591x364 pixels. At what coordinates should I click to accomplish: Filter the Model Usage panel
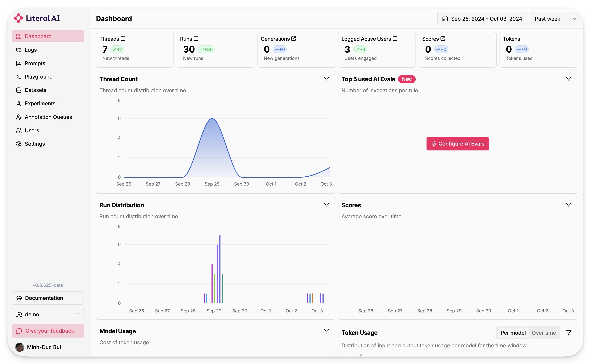click(x=327, y=331)
